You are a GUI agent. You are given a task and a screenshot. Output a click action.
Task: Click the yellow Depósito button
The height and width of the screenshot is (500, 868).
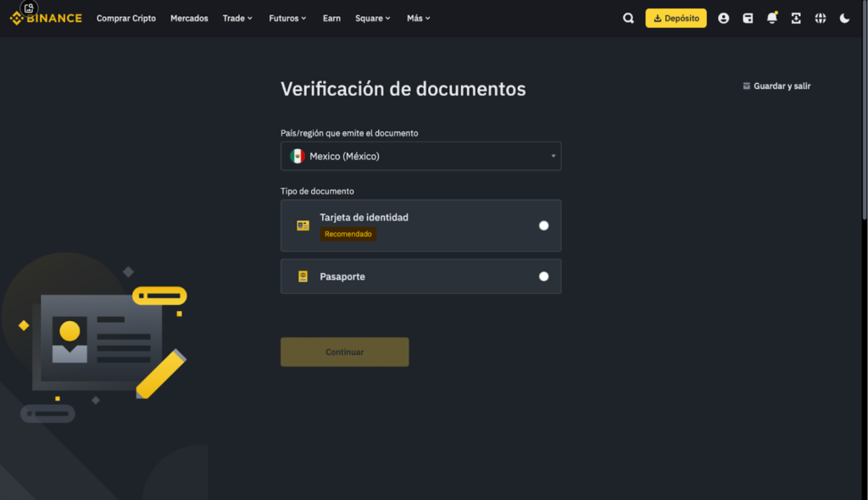(x=676, y=18)
